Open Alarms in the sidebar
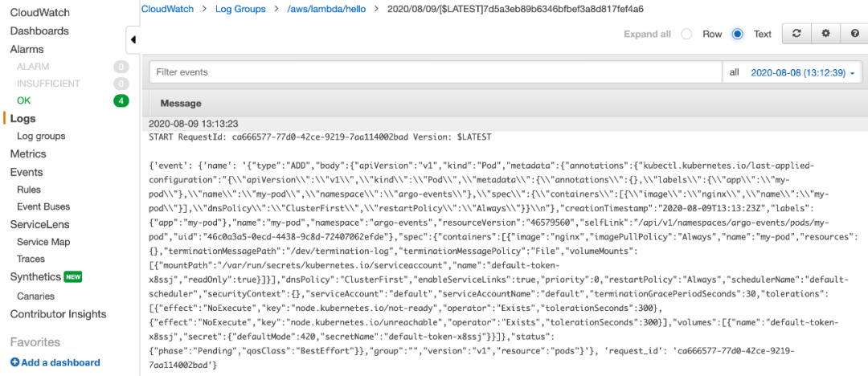The image size is (868, 376). coord(27,49)
